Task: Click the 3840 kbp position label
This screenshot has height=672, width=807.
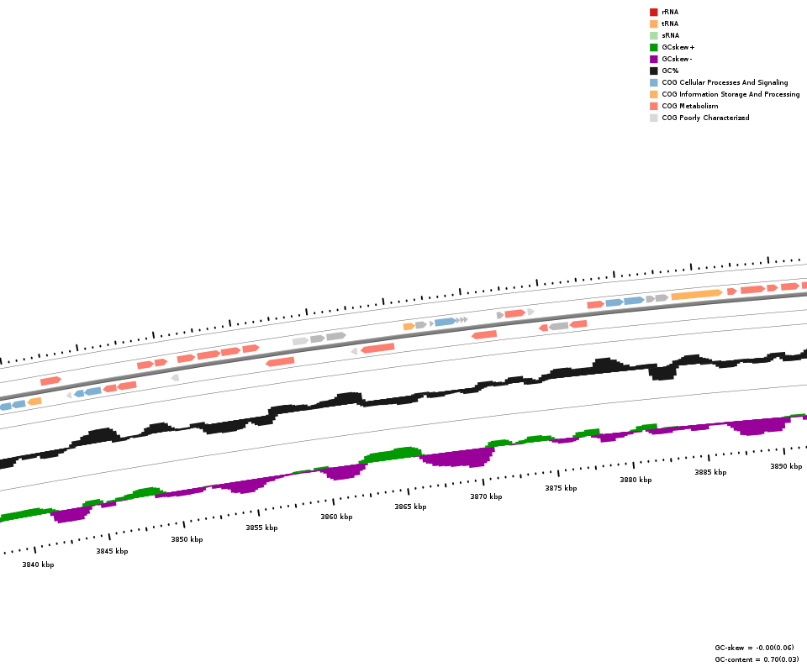Action: [x=38, y=564]
